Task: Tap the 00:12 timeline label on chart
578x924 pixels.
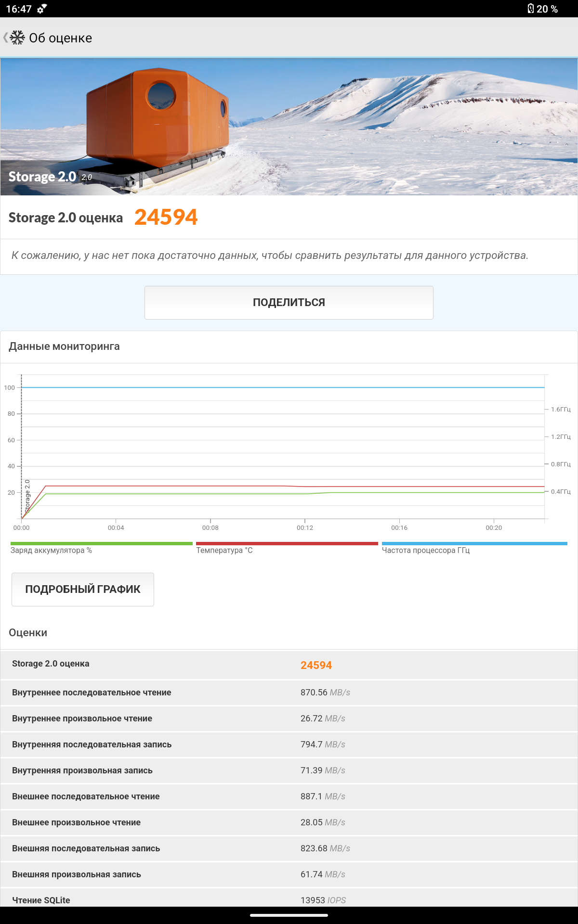Action: pos(305,528)
